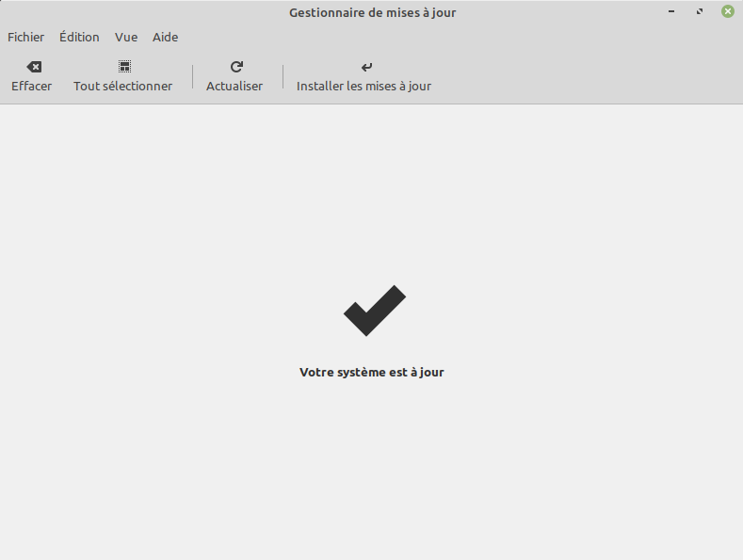Minimize the Gestionnaire de mises à jour window

[x=671, y=12]
